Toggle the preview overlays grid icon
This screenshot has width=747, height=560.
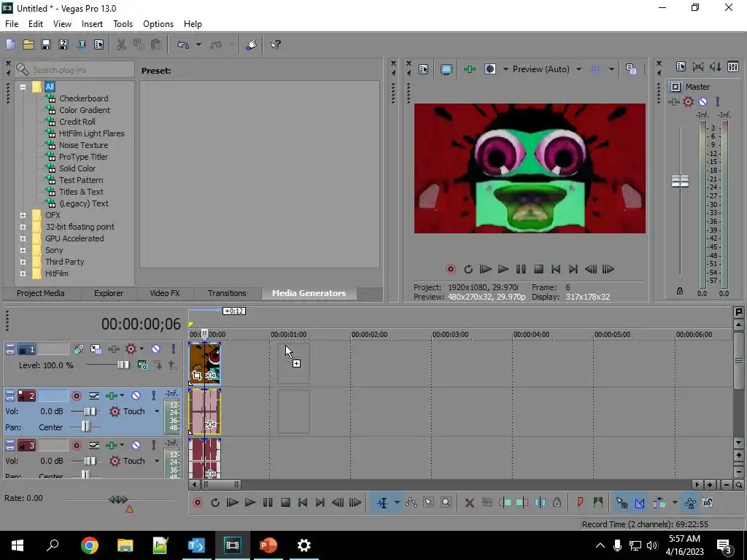tap(595, 69)
